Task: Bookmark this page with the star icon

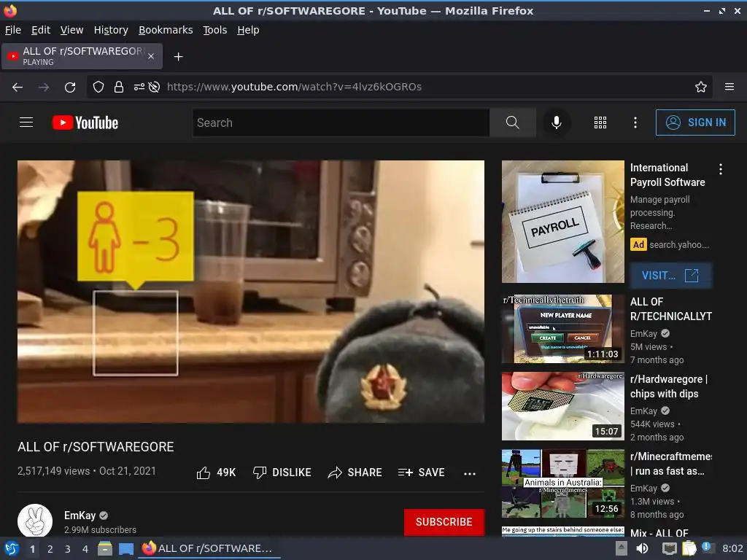Action: pyautogui.click(x=701, y=87)
